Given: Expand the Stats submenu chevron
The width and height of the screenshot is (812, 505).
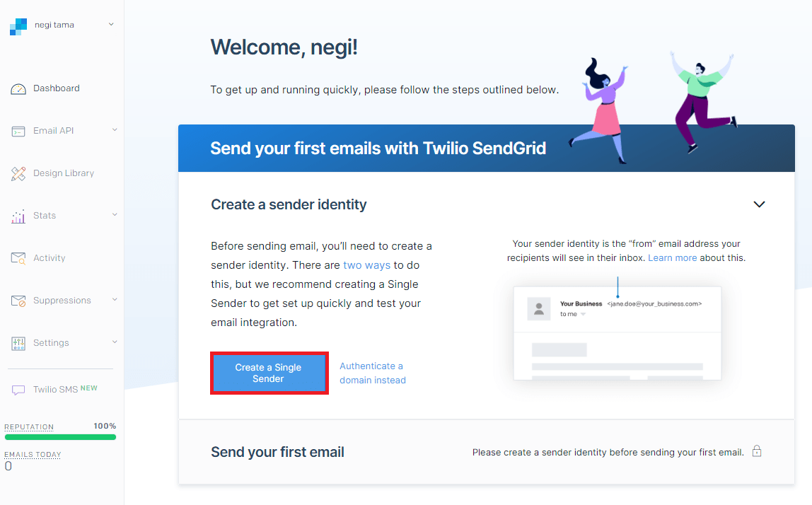Looking at the screenshot, I should pyautogui.click(x=115, y=214).
